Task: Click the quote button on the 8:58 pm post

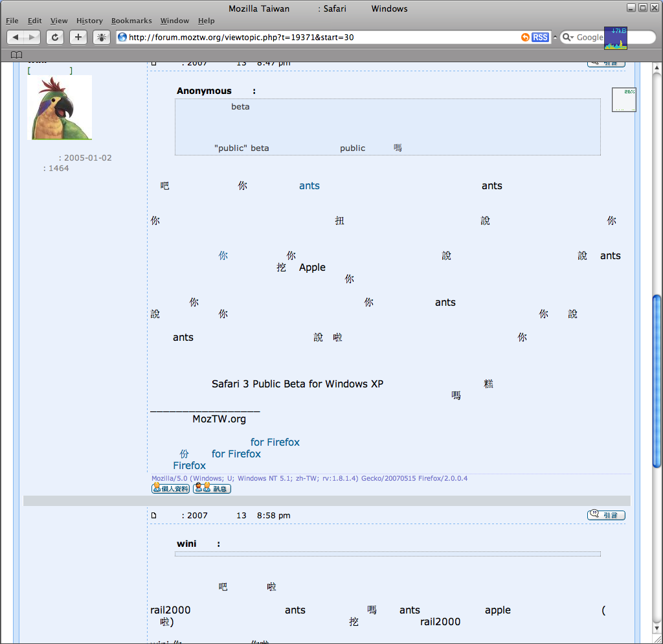Action: click(606, 515)
